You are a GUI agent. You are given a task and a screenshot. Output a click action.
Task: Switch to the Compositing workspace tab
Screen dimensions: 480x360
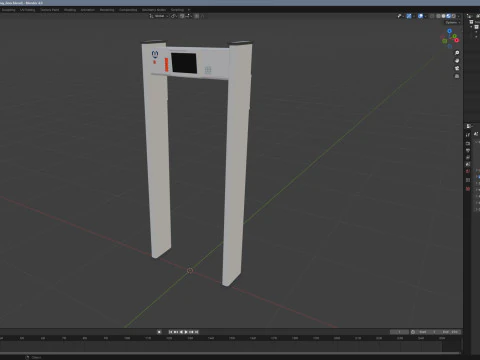click(128, 10)
